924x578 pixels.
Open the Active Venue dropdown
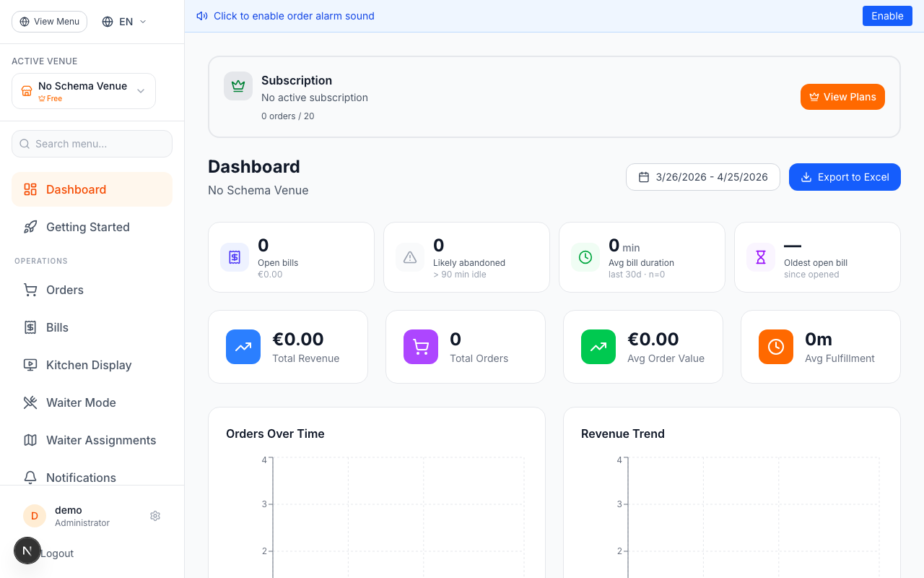pos(83,91)
